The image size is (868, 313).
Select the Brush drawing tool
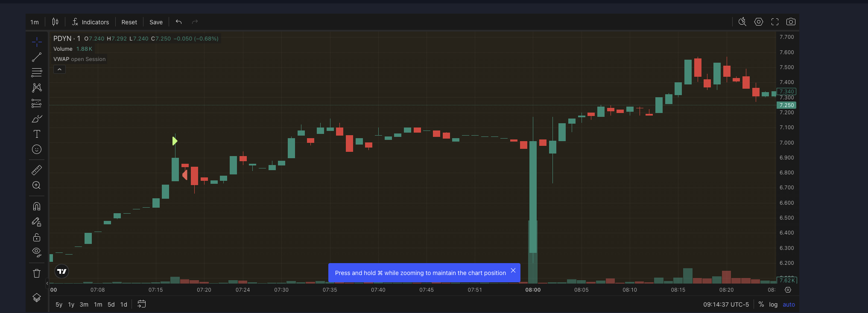point(37,119)
